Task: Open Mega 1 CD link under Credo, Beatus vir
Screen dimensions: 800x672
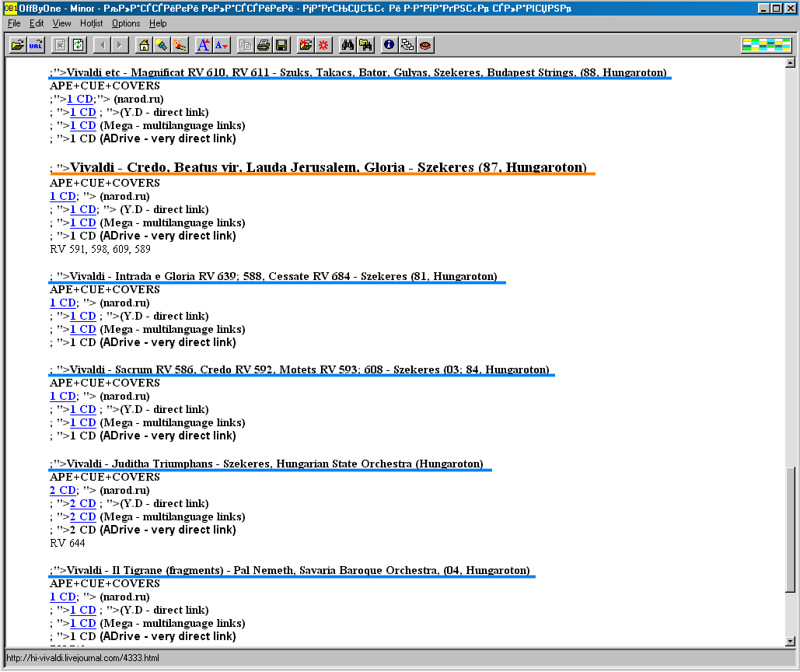Action: 83,223
